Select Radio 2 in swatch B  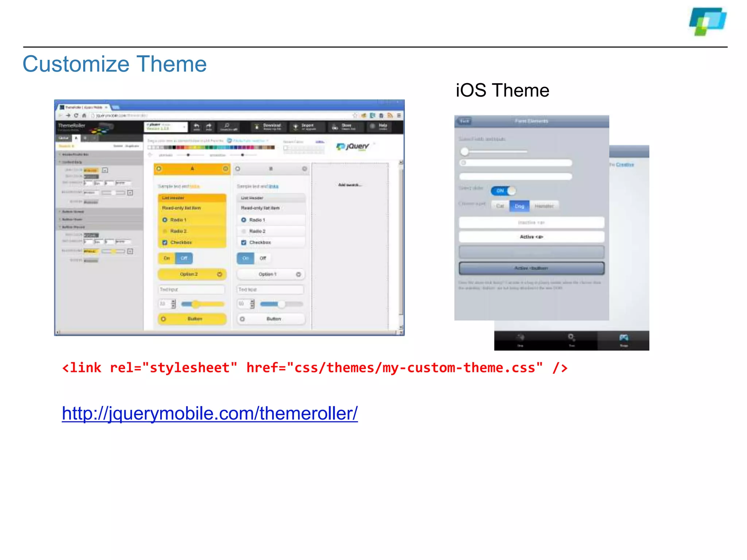click(271, 231)
